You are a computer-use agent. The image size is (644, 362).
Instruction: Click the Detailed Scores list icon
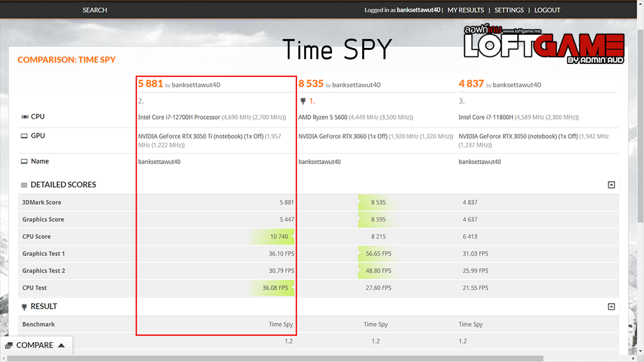[x=24, y=185]
